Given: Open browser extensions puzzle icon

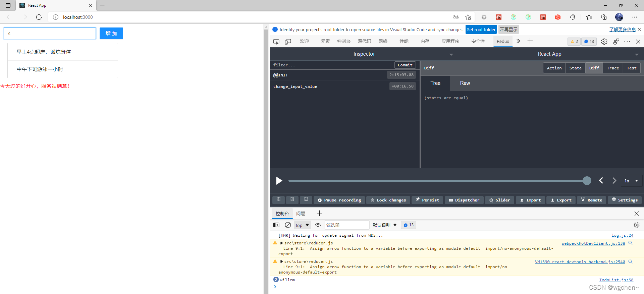Looking at the screenshot, I should (x=573, y=17).
